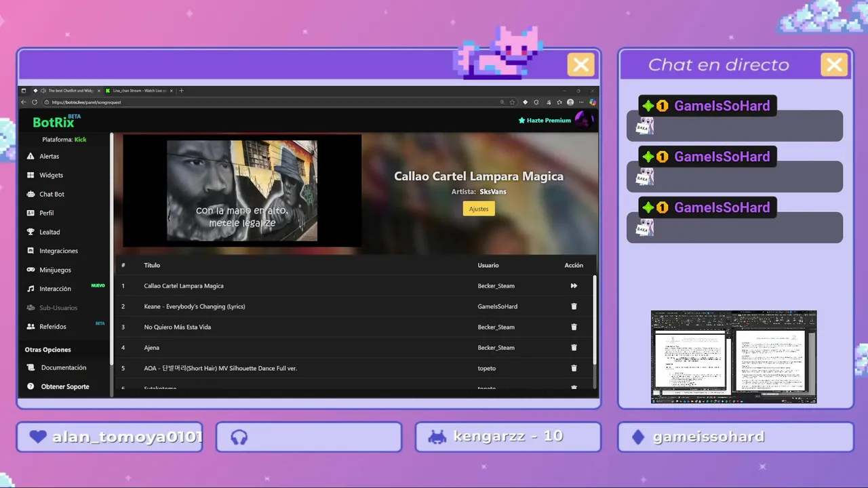The width and height of the screenshot is (868, 488).
Task: Select the No Quiero Más Esta Vida title
Action: (177, 327)
